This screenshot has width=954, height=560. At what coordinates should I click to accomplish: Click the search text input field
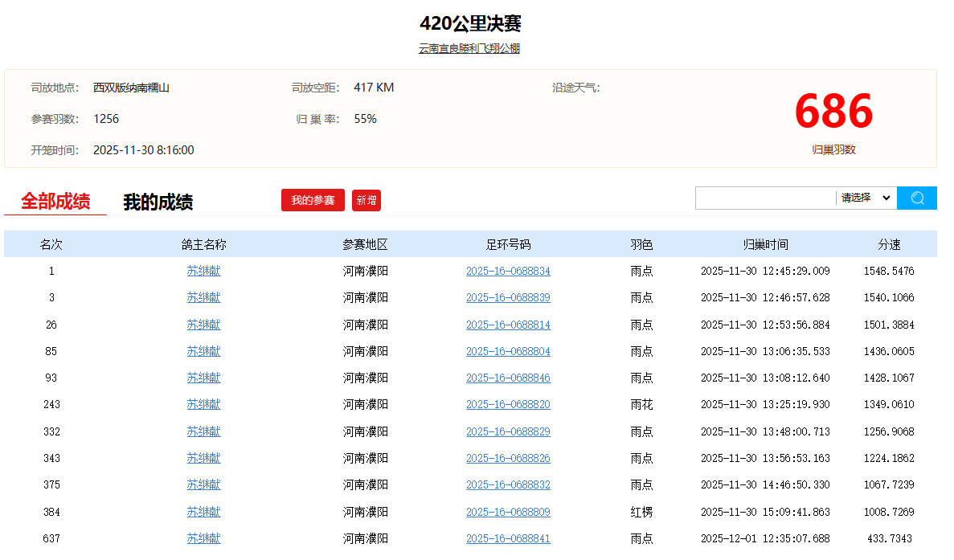point(765,198)
